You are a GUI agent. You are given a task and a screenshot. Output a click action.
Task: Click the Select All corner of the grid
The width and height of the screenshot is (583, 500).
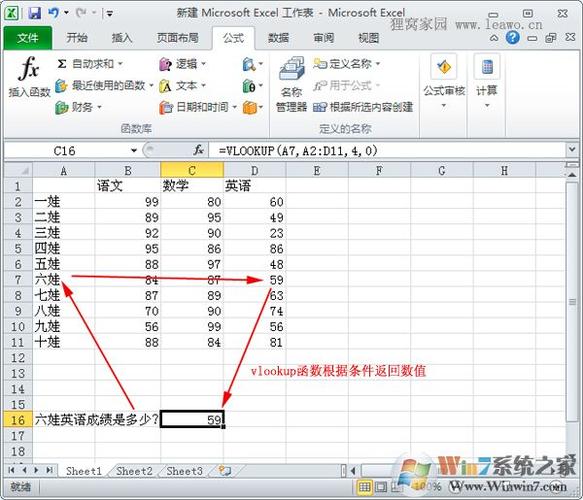(18, 171)
